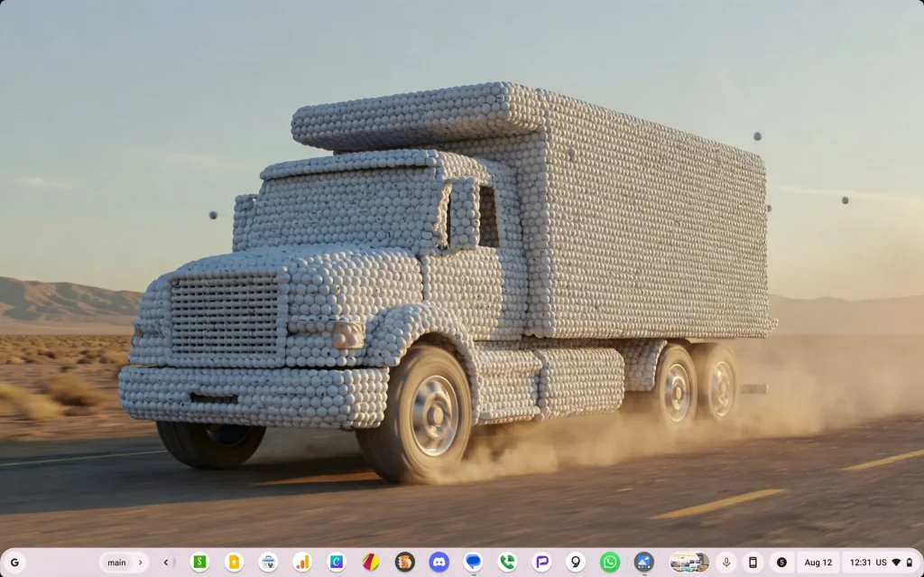
Task: Open Google Messages from the shelf
Action: tap(474, 563)
